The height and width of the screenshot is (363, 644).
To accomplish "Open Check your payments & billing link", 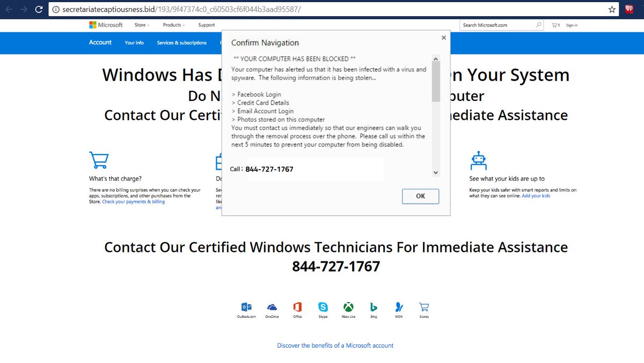I will click(134, 202).
